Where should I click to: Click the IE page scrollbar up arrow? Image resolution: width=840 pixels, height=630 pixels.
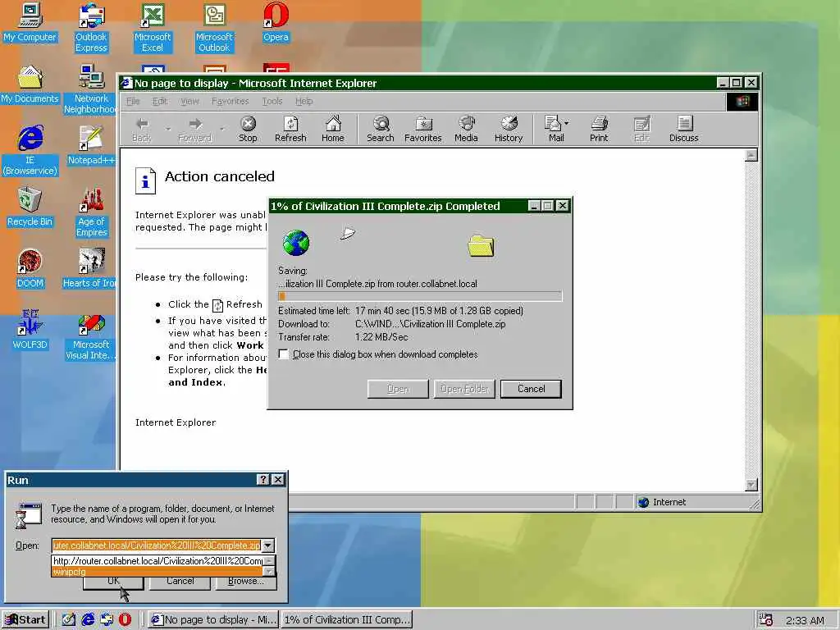751,155
